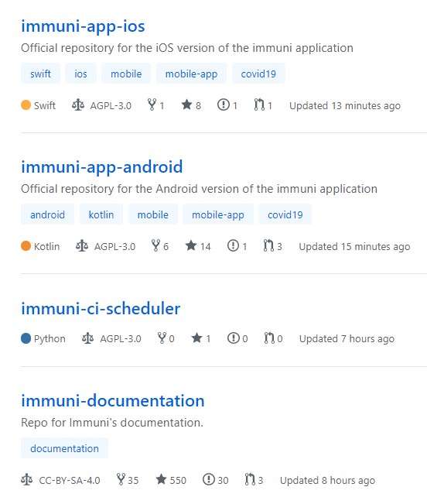Click the covid19 tag under immuni-app-android
The image size is (427, 504).
tap(285, 214)
